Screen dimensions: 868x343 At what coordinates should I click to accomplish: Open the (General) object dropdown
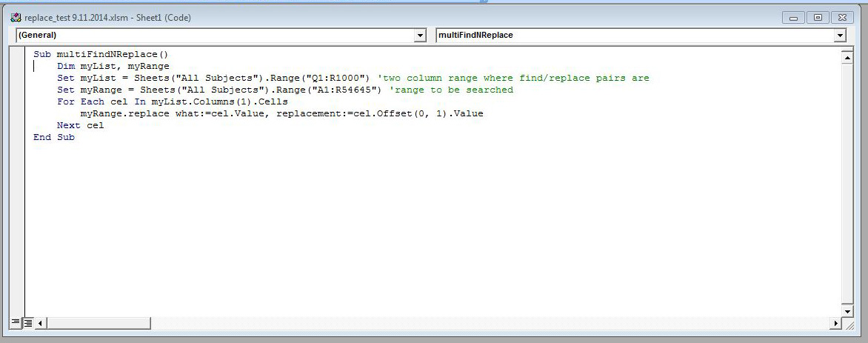click(x=421, y=36)
